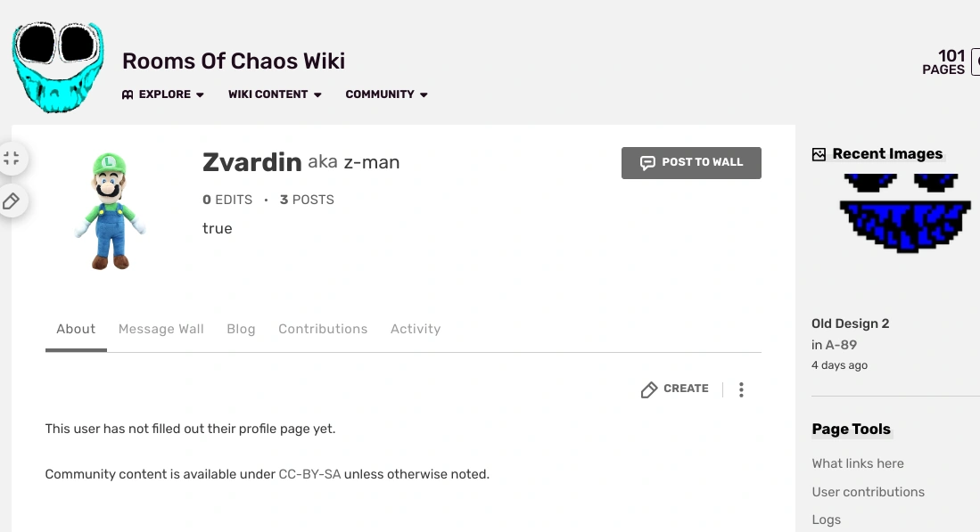980x532 pixels.
Task: Click the What links here page tool
Action: pos(858,463)
